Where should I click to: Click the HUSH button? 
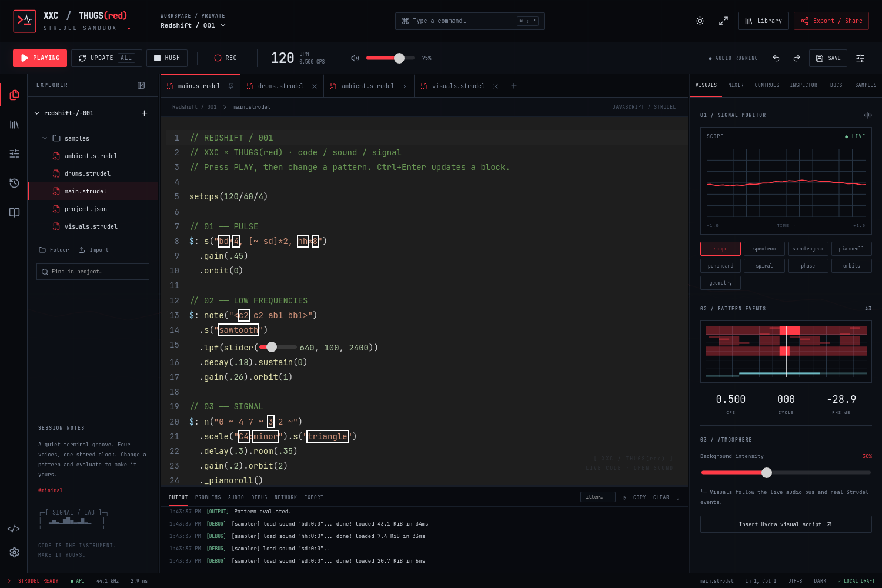(x=167, y=58)
